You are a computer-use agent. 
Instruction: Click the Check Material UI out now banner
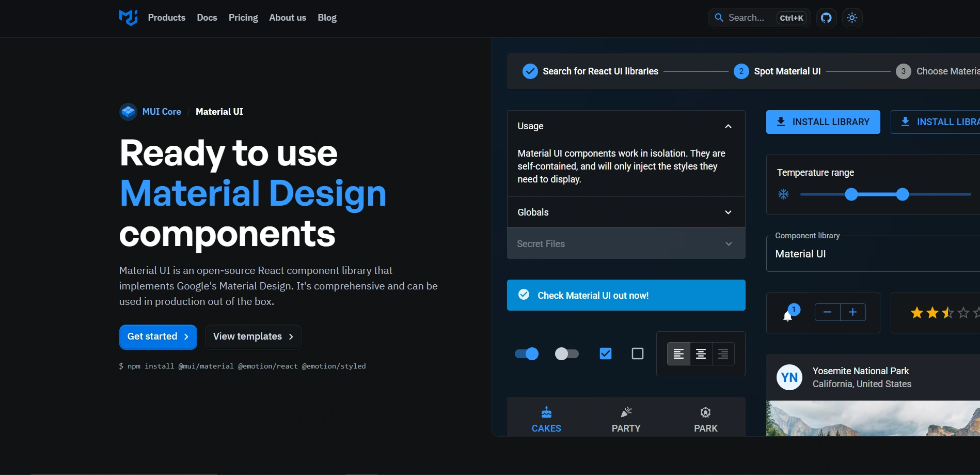[626, 295]
